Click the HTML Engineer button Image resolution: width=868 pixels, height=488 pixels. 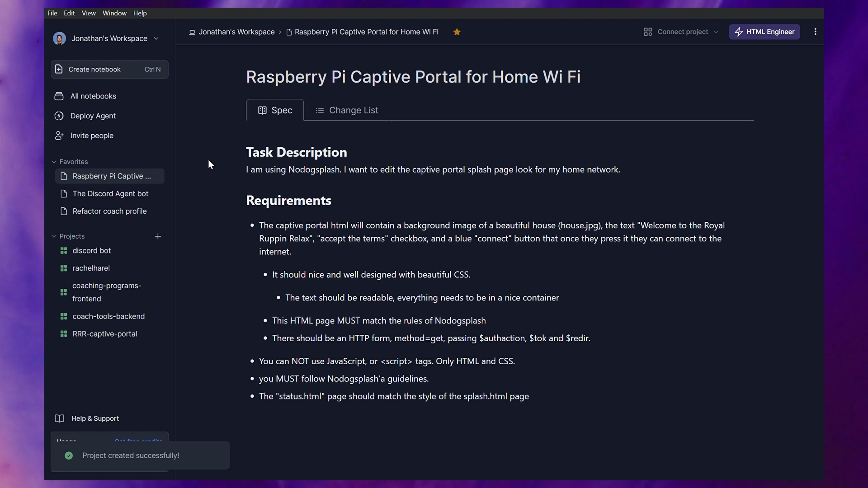coord(764,32)
